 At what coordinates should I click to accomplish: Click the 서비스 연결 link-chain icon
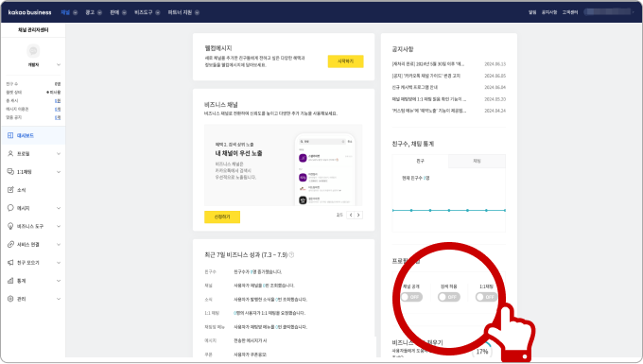(10, 244)
